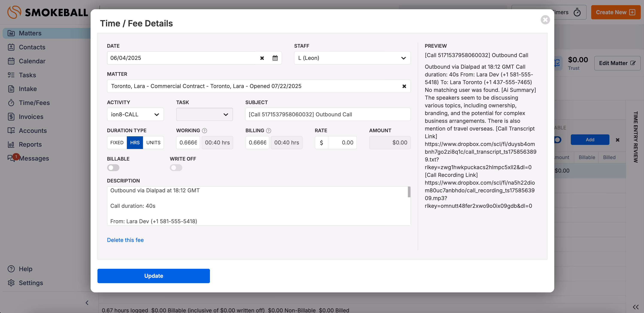Click the blue Update button

click(x=153, y=276)
